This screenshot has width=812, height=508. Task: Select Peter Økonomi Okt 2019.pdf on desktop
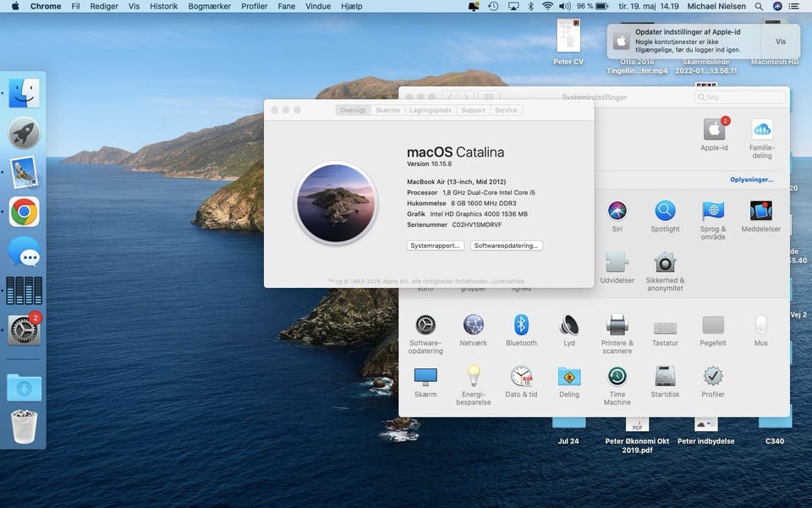[x=637, y=435]
